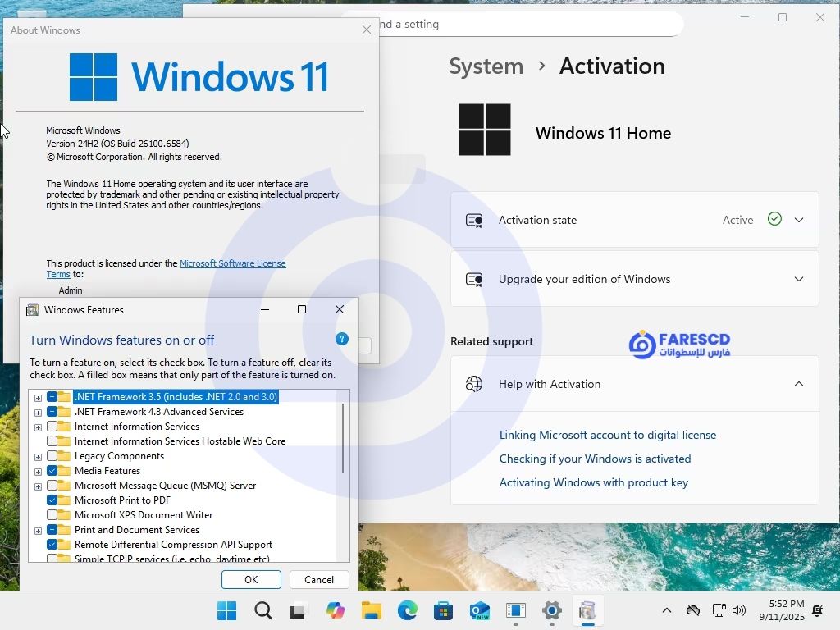Go to System in the breadcrumb

coord(486,66)
